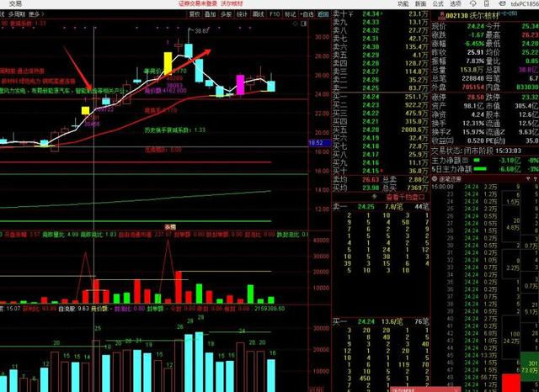539x392 pixels.
Task: Click the 涨停 value 28.50
Action: (475, 97)
